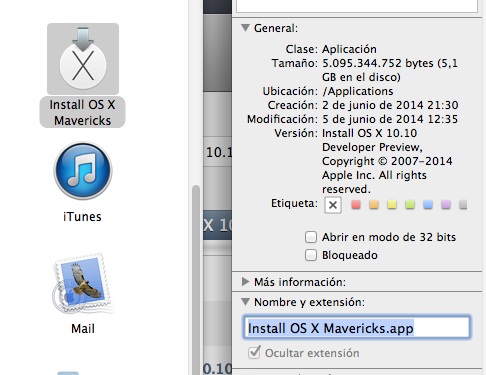This screenshot has height=375, width=486.
Task: Click the Clase value Aplicación
Action: coord(349,49)
